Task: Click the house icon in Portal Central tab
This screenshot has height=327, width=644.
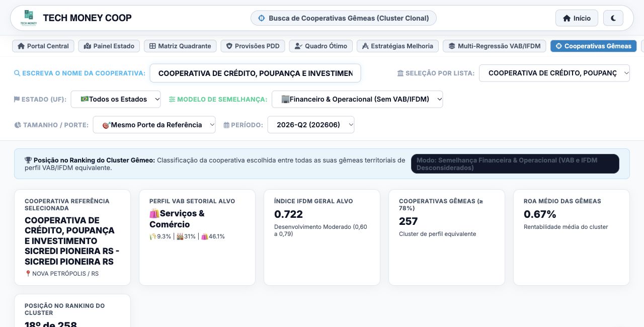Action: tap(21, 46)
